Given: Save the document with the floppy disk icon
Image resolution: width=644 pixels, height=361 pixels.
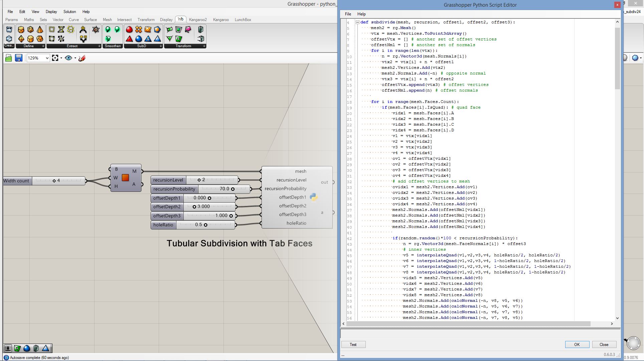Looking at the screenshot, I should [19, 58].
